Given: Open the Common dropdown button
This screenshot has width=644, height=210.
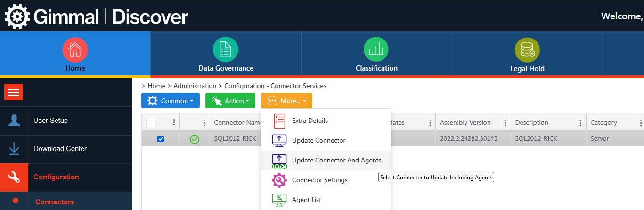Looking at the screenshot, I should pos(171,101).
